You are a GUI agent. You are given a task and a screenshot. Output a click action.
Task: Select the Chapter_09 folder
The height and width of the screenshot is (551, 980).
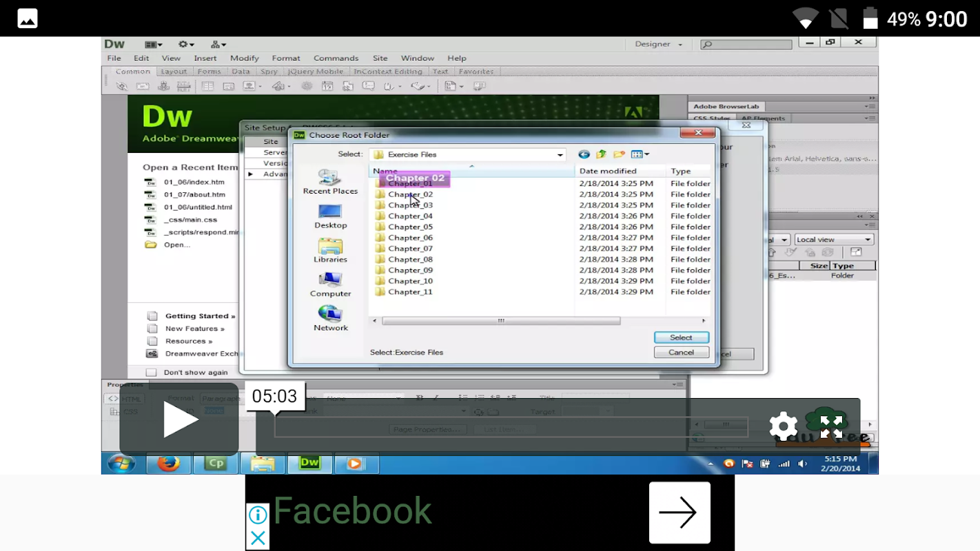[410, 271]
